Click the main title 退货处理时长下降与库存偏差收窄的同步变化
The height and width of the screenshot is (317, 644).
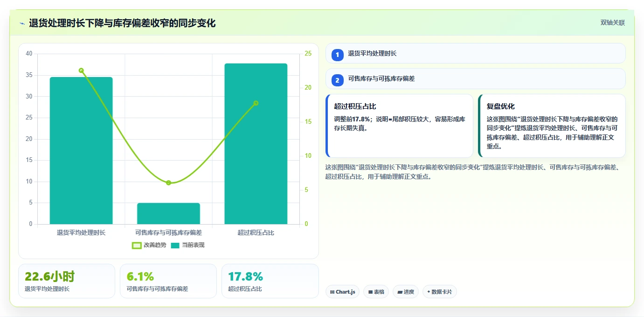[x=122, y=23]
